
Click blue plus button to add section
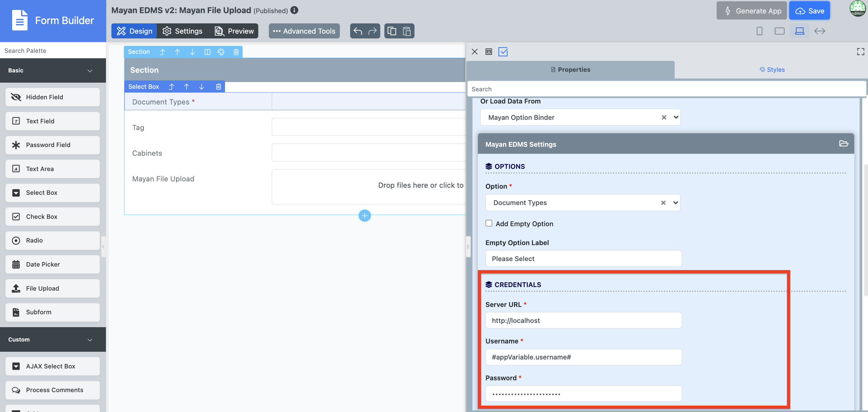pyautogui.click(x=365, y=215)
